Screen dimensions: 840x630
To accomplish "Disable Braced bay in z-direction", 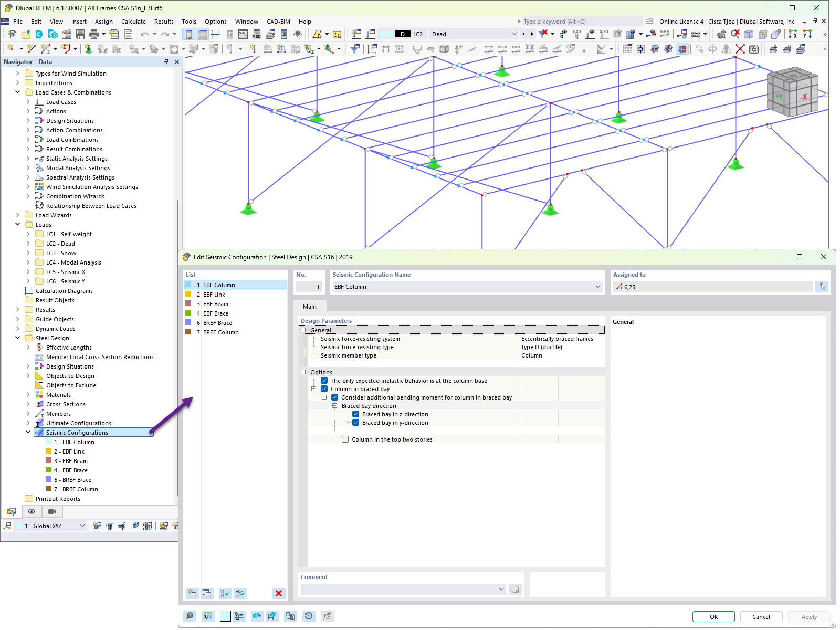I will 356,414.
